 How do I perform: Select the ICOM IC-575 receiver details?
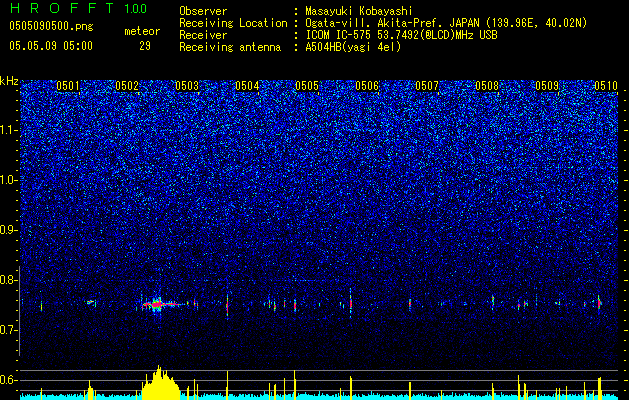coord(401,35)
